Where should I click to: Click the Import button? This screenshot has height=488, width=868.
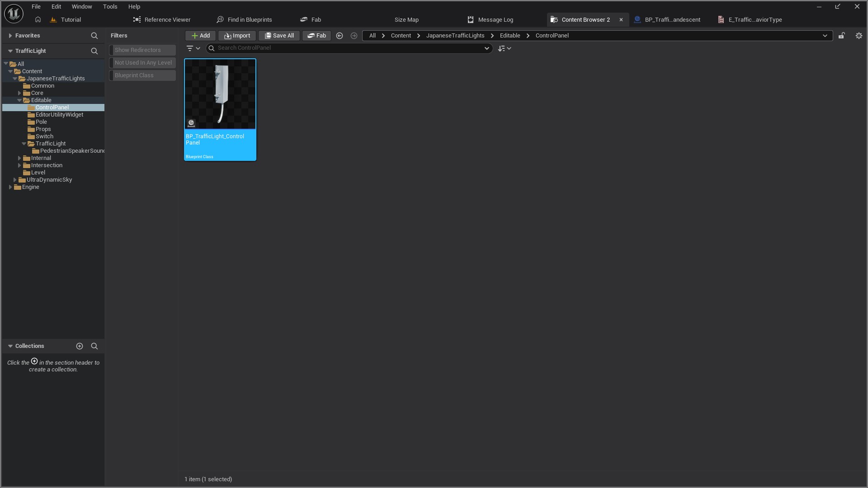click(237, 36)
